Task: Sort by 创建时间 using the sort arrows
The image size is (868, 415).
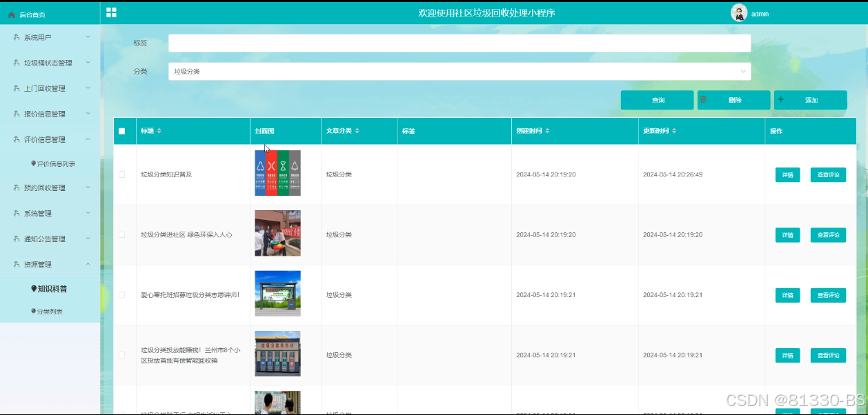Action: point(548,131)
